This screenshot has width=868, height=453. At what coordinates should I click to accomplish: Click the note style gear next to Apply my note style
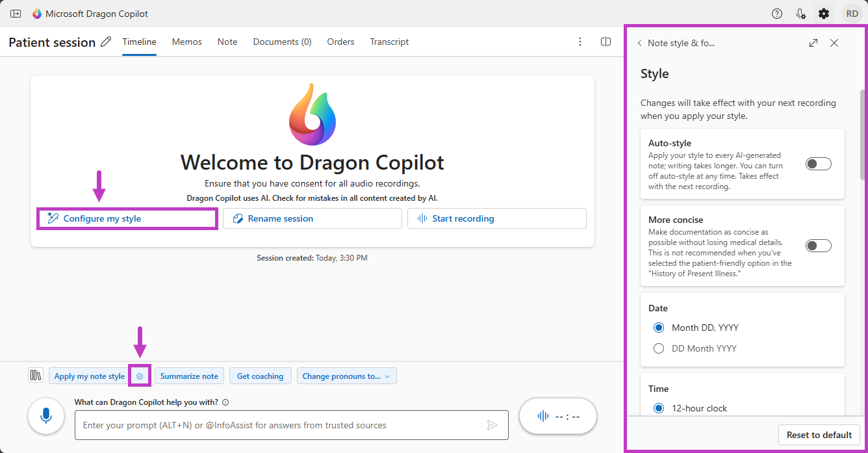pyautogui.click(x=140, y=376)
